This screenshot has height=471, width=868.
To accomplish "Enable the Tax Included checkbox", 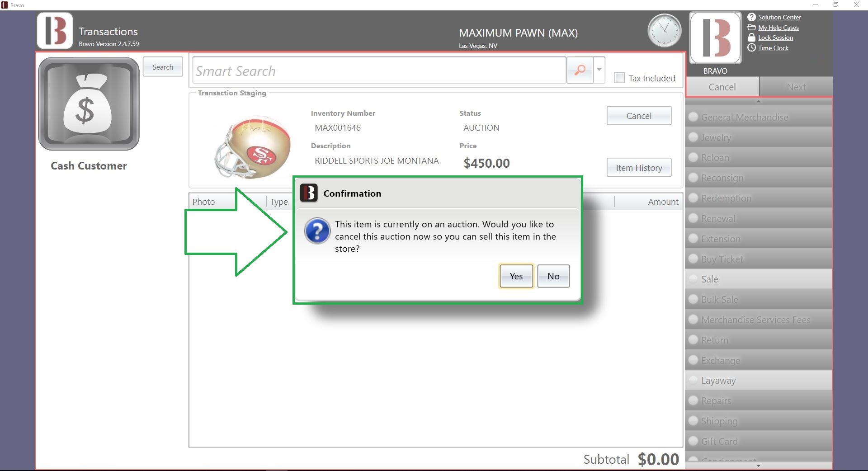I will [x=619, y=78].
